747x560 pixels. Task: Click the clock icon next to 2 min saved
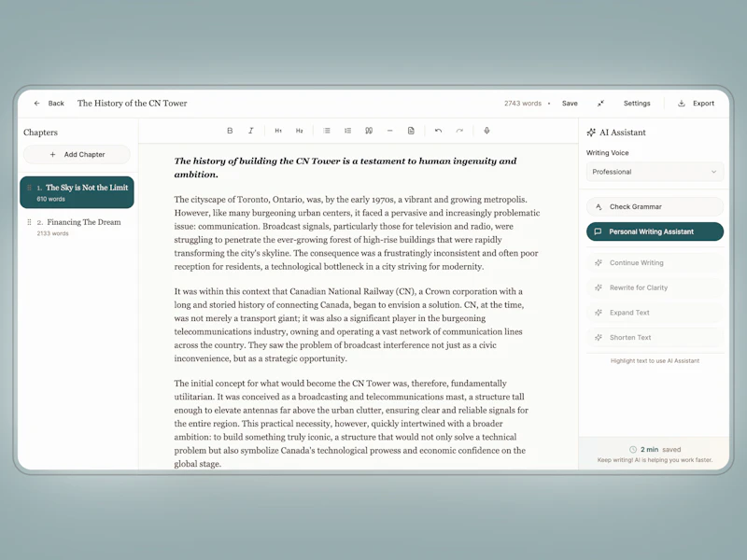(633, 450)
